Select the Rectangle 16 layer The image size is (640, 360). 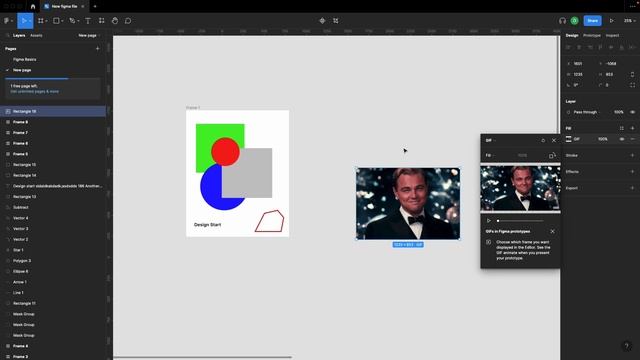pos(53,111)
